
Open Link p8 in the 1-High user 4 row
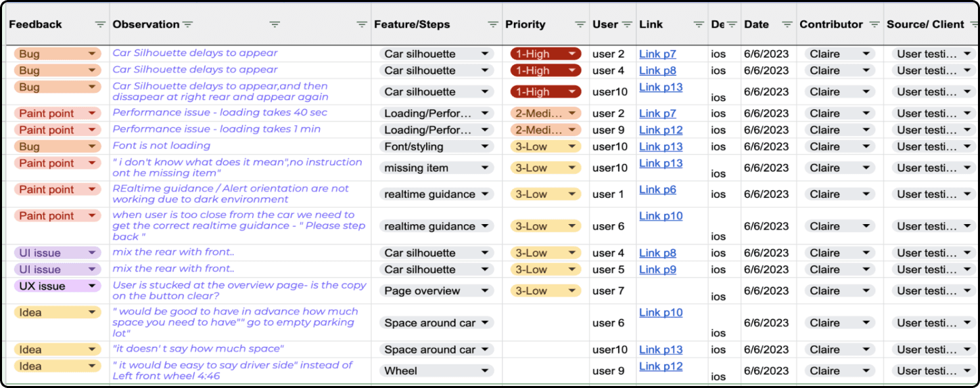(x=657, y=70)
